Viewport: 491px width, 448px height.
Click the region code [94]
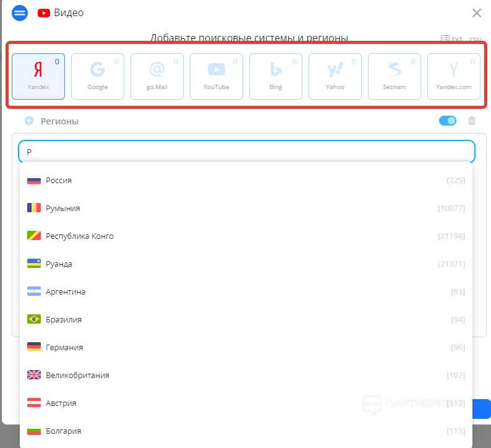click(x=458, y=319)
